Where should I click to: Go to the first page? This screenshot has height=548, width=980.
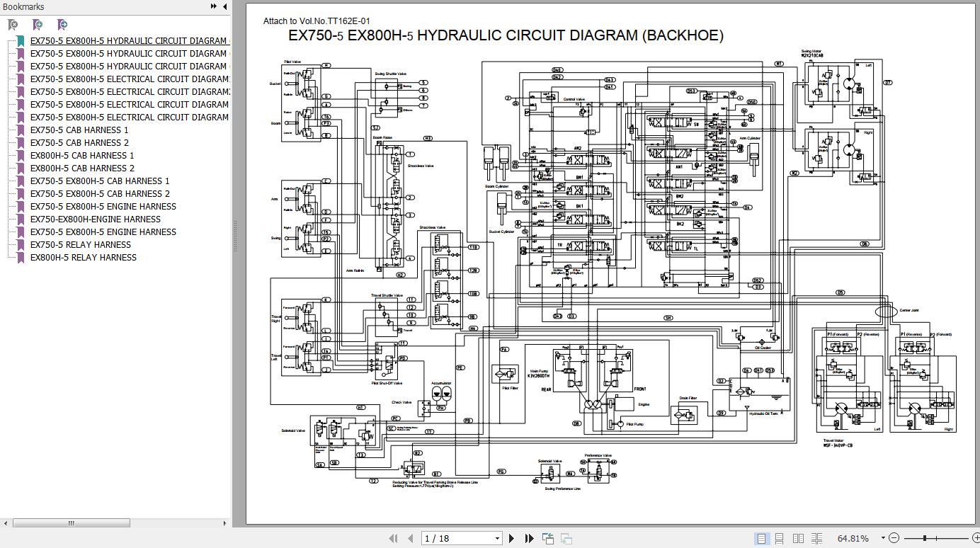point(393,539)
